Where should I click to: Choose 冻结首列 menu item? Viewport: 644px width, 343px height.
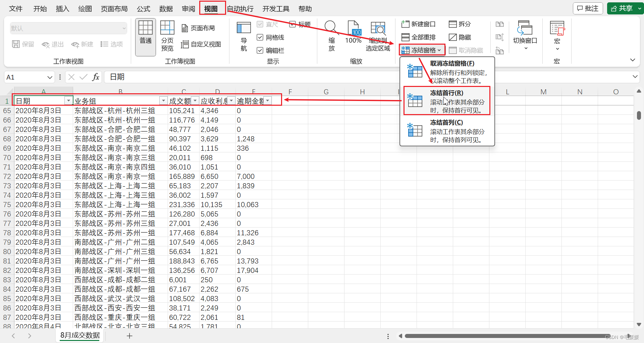click(x=447, y=131)
